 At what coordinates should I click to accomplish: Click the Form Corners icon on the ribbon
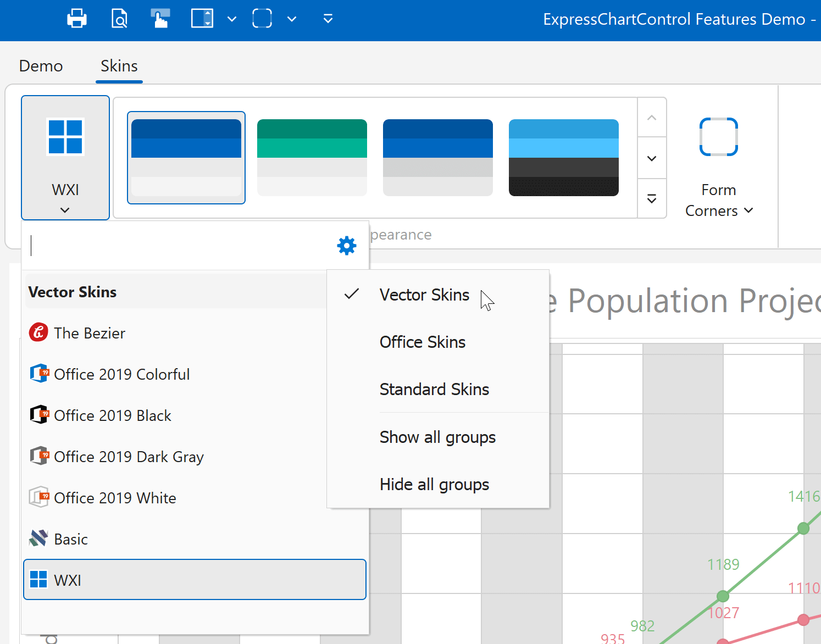click(718, 137)
